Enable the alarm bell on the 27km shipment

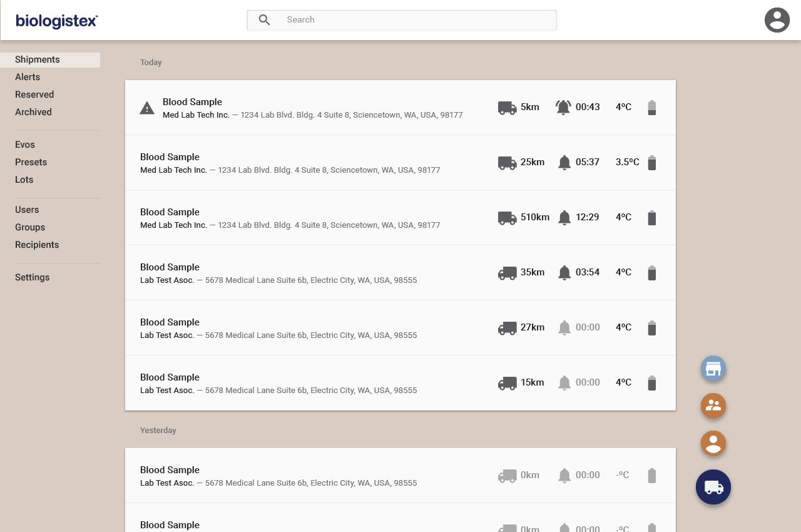[564, 327]
